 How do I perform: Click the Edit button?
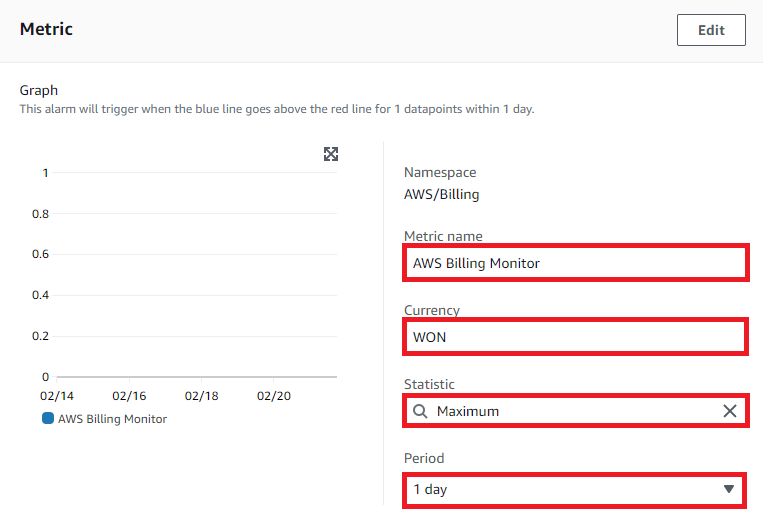[711, 30]
